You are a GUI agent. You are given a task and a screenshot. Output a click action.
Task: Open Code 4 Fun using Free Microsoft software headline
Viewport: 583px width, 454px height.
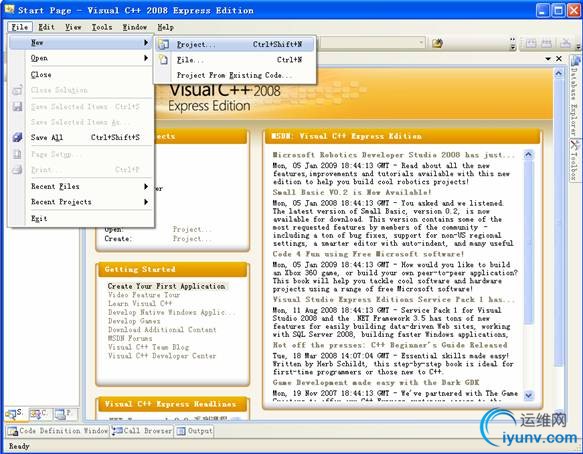click(368, 254)
